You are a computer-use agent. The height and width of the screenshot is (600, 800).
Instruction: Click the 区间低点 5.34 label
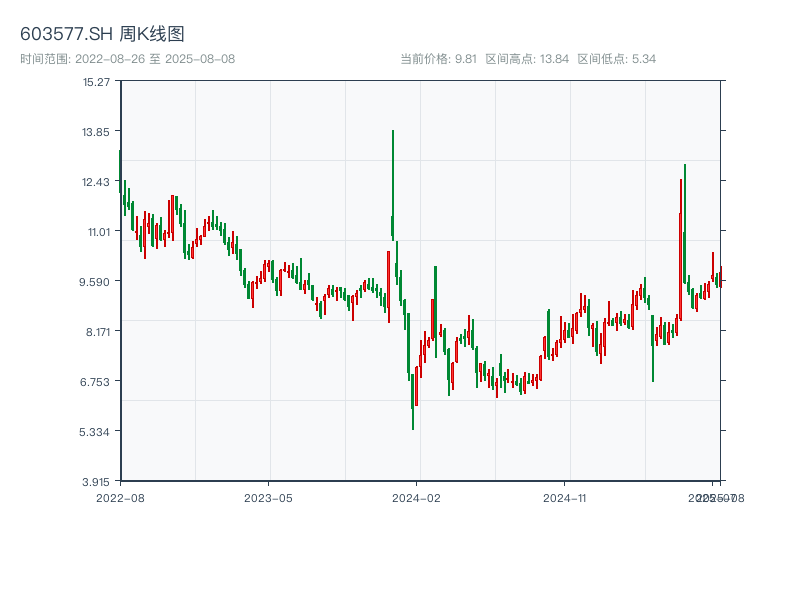(617, 59)
